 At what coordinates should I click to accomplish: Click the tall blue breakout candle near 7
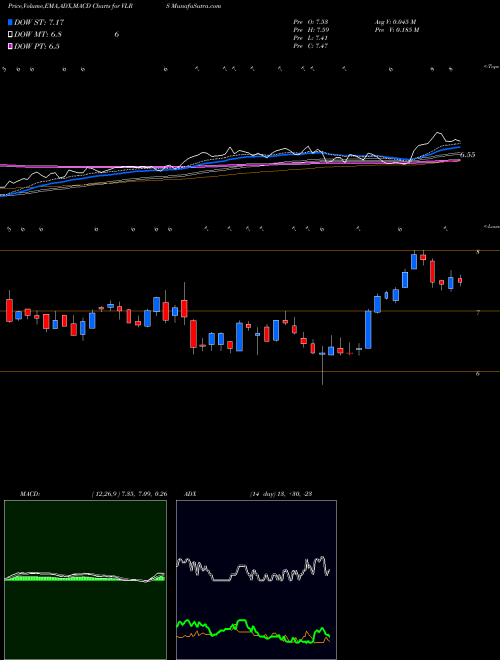368,330
